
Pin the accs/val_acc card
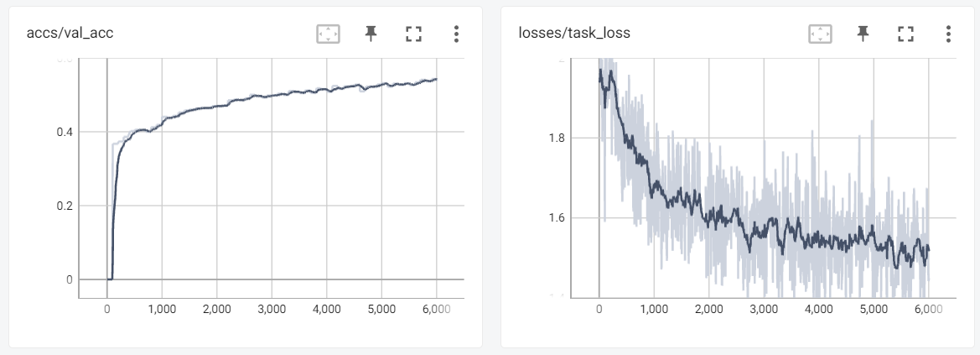(371, 34)
